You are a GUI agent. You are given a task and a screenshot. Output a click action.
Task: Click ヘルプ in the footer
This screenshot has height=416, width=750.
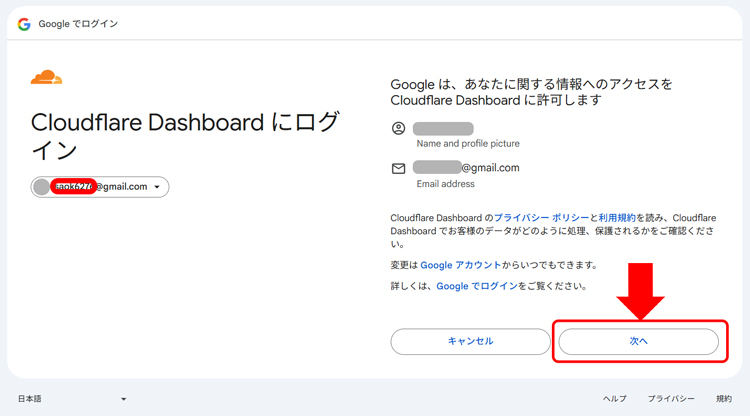(x=615, y=399)
